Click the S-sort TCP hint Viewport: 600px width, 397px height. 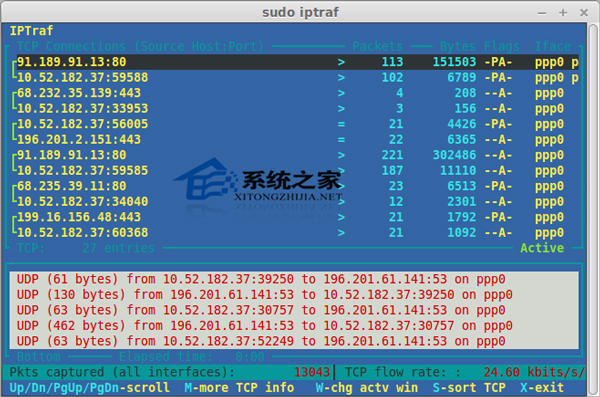click(469, 388)
